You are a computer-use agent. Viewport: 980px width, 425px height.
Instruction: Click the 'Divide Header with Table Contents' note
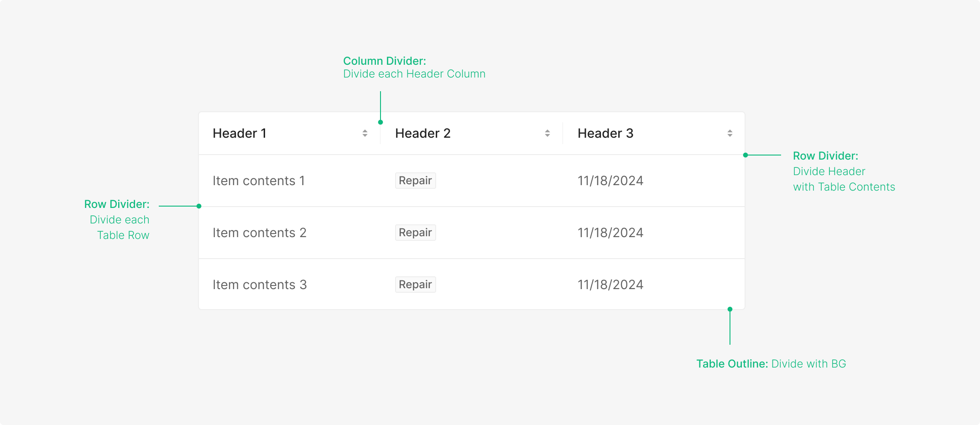(844, 179)
